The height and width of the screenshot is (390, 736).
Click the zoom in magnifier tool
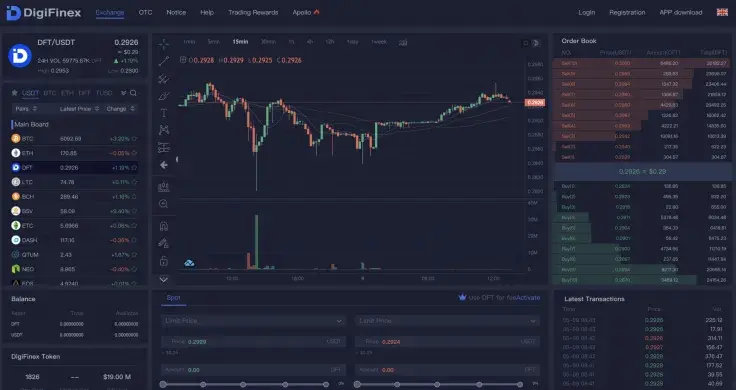tap(164, 204)
